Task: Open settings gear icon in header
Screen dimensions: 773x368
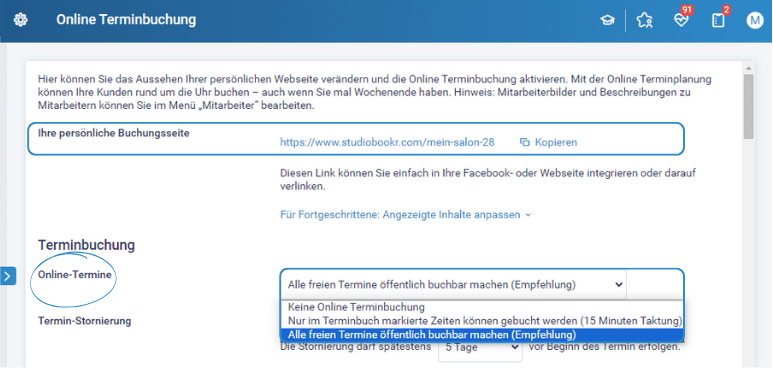Action: click(x=20, y=20)
